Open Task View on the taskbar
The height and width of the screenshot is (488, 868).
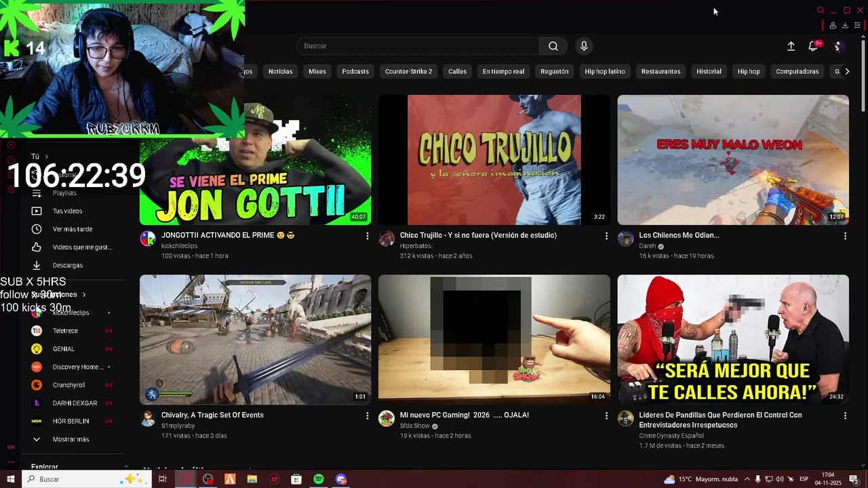(x=163, y=479)
